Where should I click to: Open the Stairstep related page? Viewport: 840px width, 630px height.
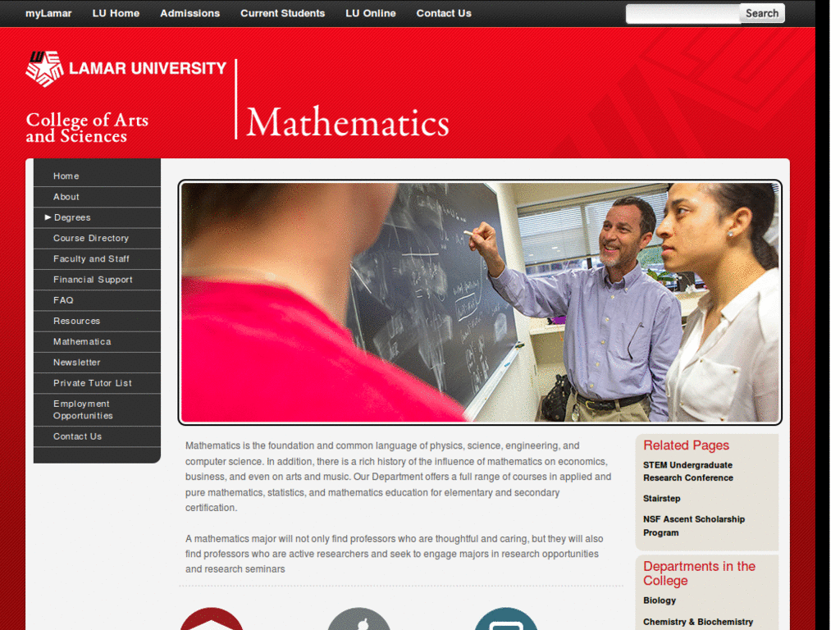(662, 499)
